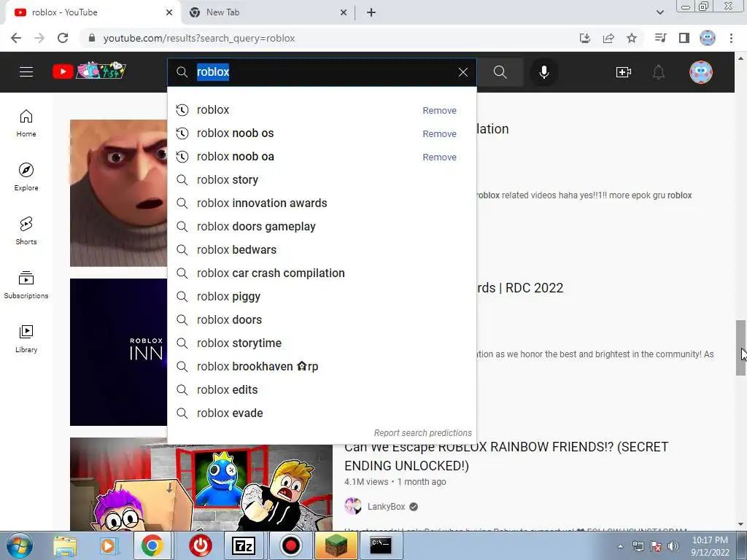
Task: Select suggestion 'roblox bedwars'
Action: [x=322, y=250]
